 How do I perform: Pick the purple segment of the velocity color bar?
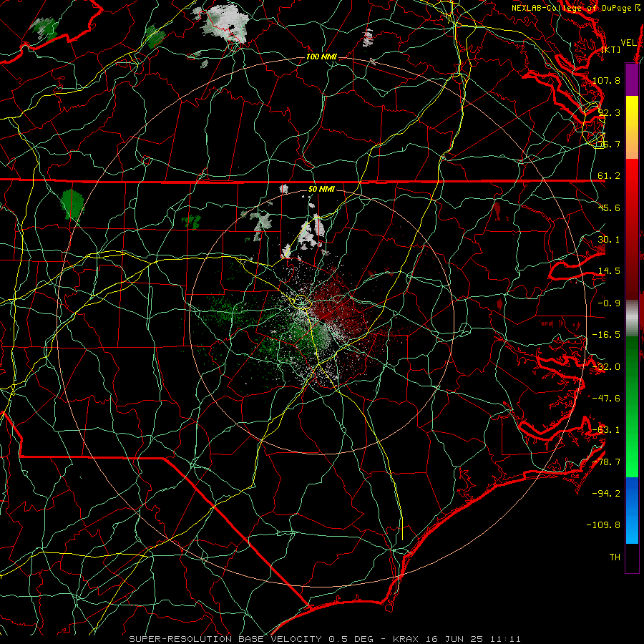pos(632,79)
